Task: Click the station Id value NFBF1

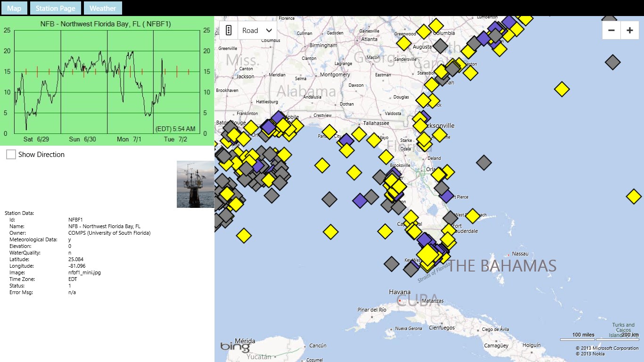Action: click(75, 220)
